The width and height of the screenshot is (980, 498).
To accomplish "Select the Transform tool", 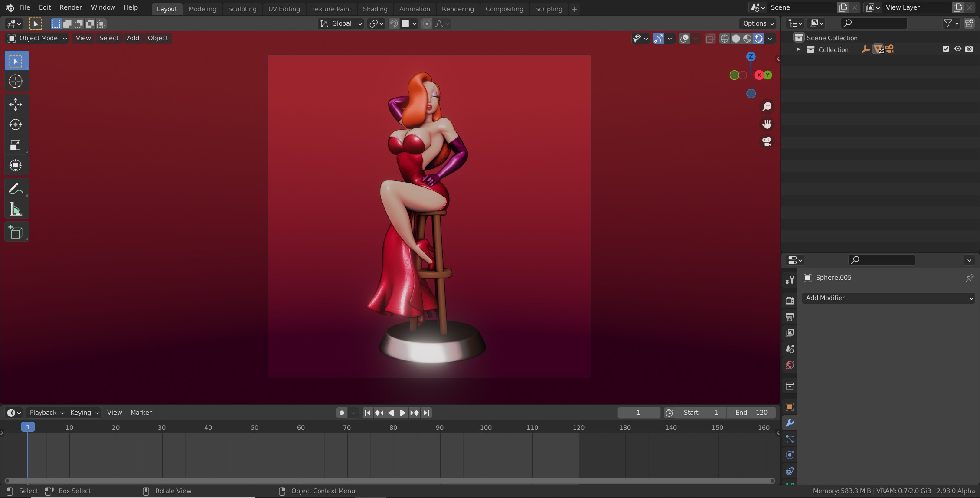I will coord(16,165).
